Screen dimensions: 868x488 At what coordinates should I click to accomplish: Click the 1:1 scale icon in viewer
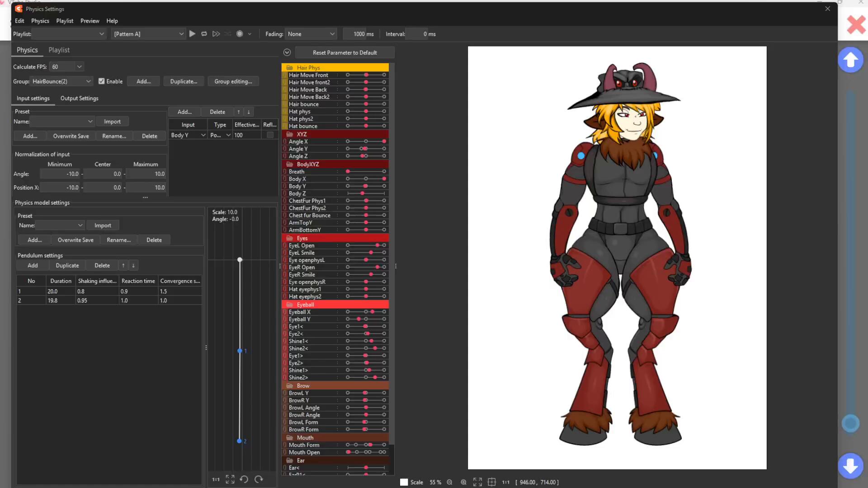click(x=506, y=482)
